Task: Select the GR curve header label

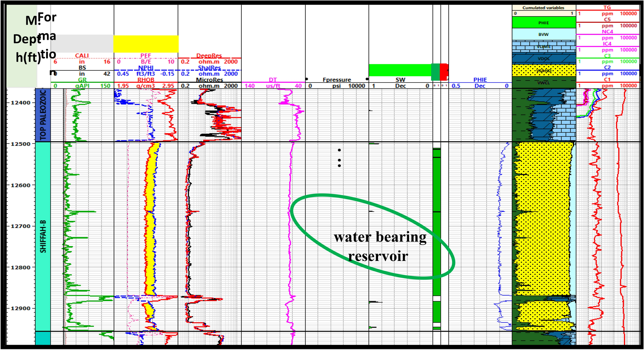Action: [x=82, y=80]
